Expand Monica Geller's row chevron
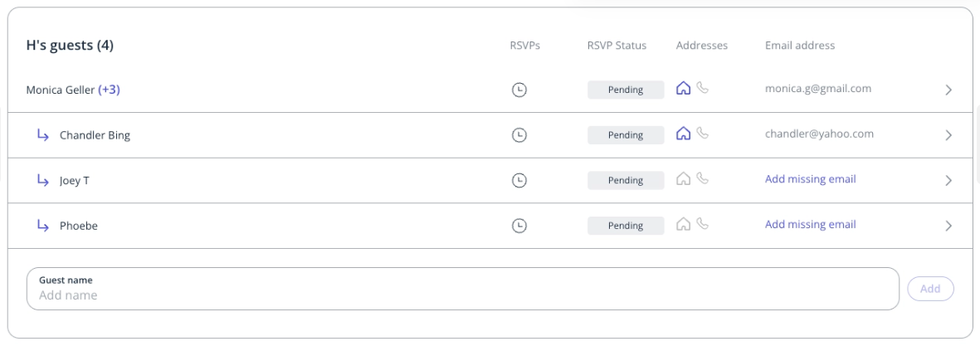 (948, 90)
